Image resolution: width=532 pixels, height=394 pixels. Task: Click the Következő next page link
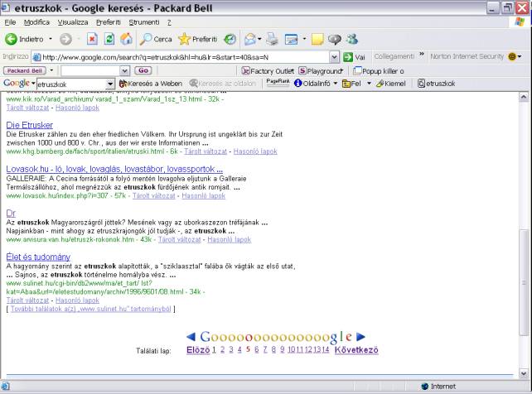click(x=356, y=350)
